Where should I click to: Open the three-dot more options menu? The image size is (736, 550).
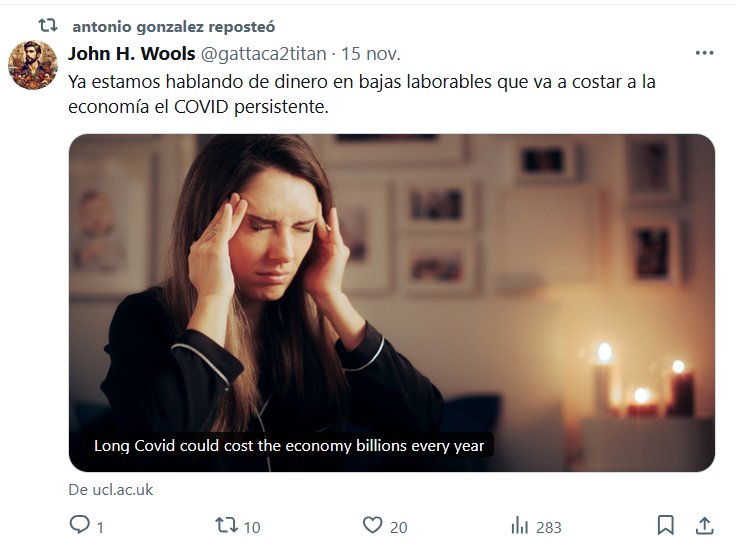tap(704, 53)
